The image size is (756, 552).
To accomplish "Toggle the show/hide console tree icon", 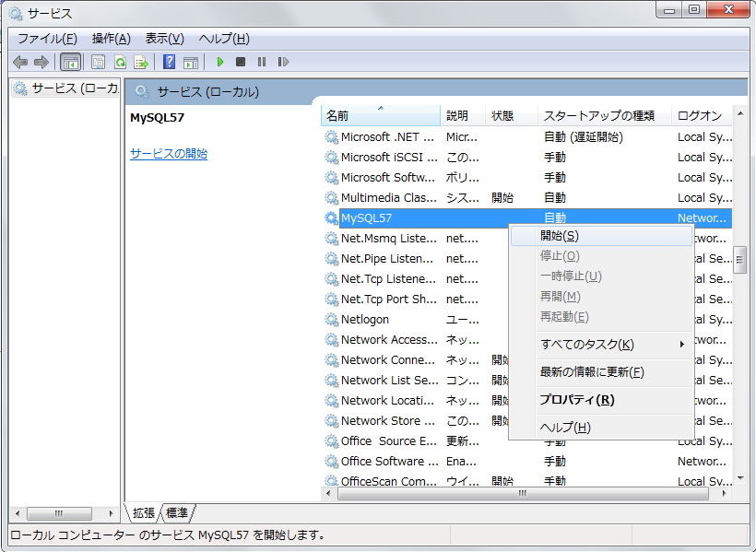I will pyautogui.click(x=70, y=62).
